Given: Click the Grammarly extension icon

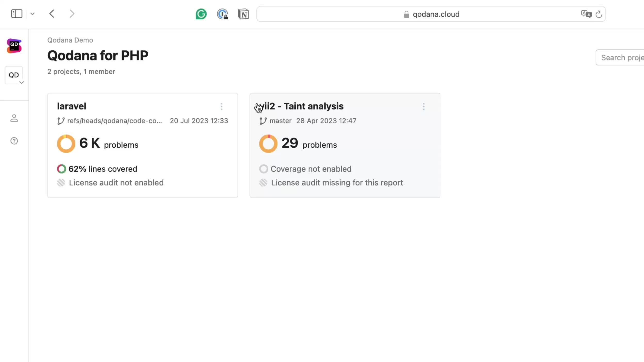Looking at the screenshot, I should click(201, 14).
